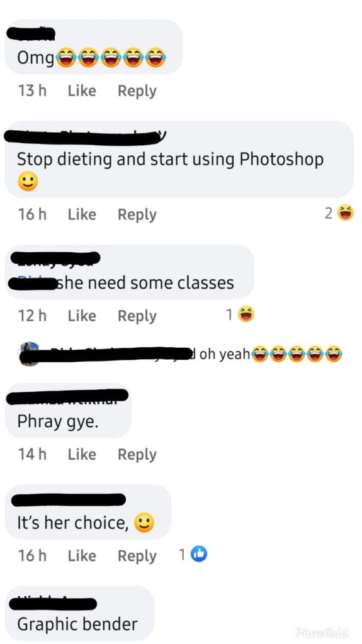Tap the smiley emoji in Photoshop comment
This screenshot has height=644, width=362.
click(28, 181)
